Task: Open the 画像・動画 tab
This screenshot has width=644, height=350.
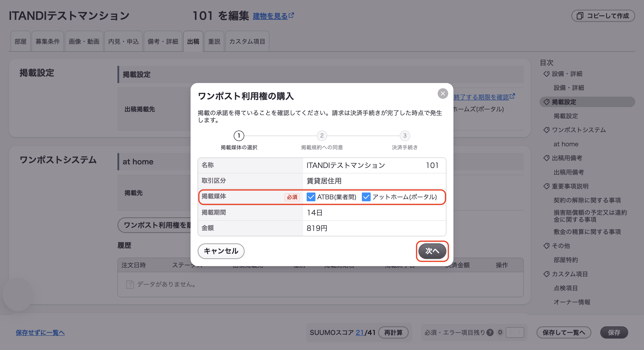Action: pos(84,41)
